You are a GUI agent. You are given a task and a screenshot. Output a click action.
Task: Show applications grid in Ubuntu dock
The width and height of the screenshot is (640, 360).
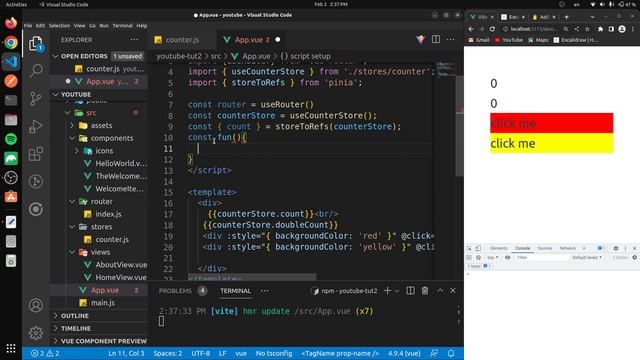tap(11, 348)
